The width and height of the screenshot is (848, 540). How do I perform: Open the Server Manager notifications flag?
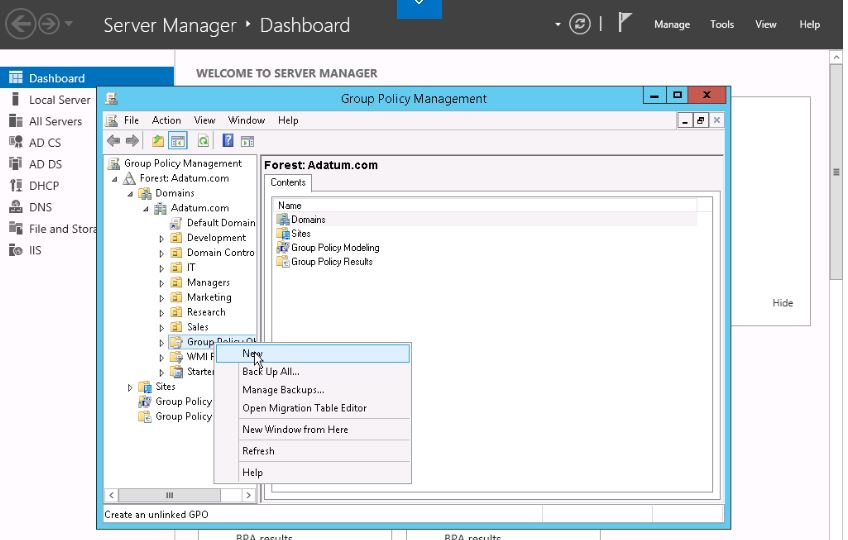pos(624,23)
